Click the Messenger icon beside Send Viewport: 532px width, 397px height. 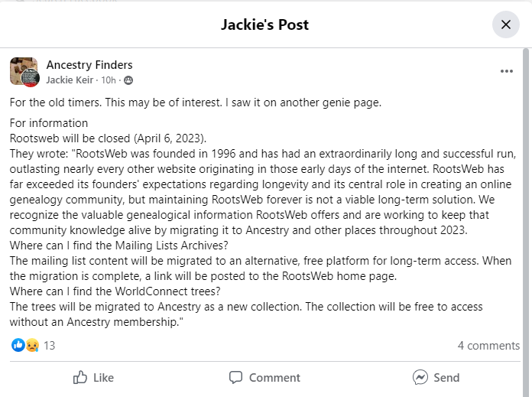[420, 377]
